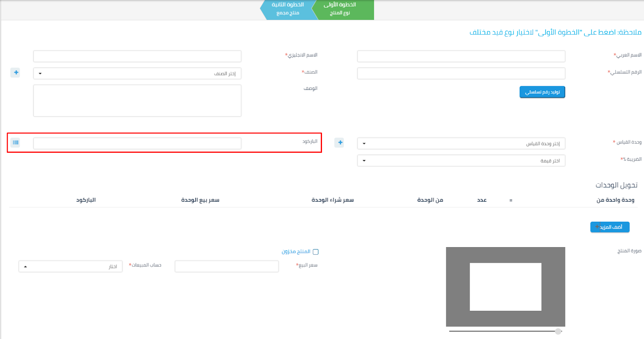Image resolution: width=644 pixels, height=339 pixels.
Task: Go to الخطوة الأولى نوع المنتج step
Action: (343, 9)
